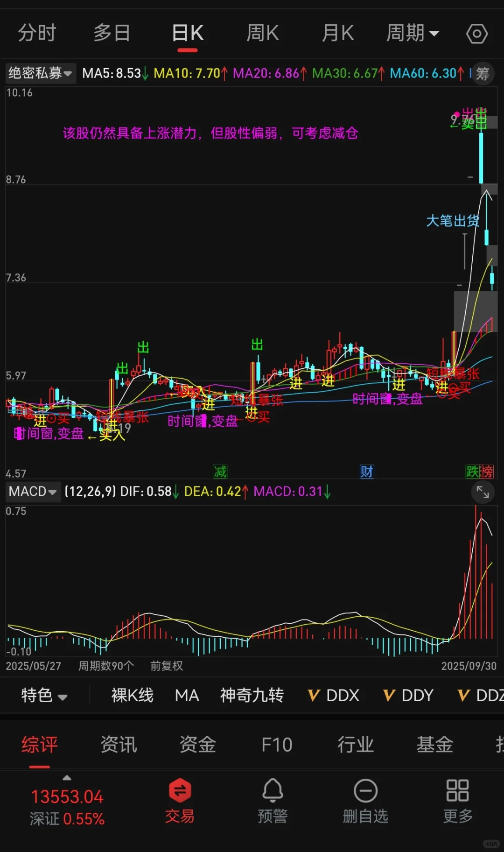
Task: Tap the magenta 该股仍然具备上涨潜力 comment
Action: click(210, 133)
